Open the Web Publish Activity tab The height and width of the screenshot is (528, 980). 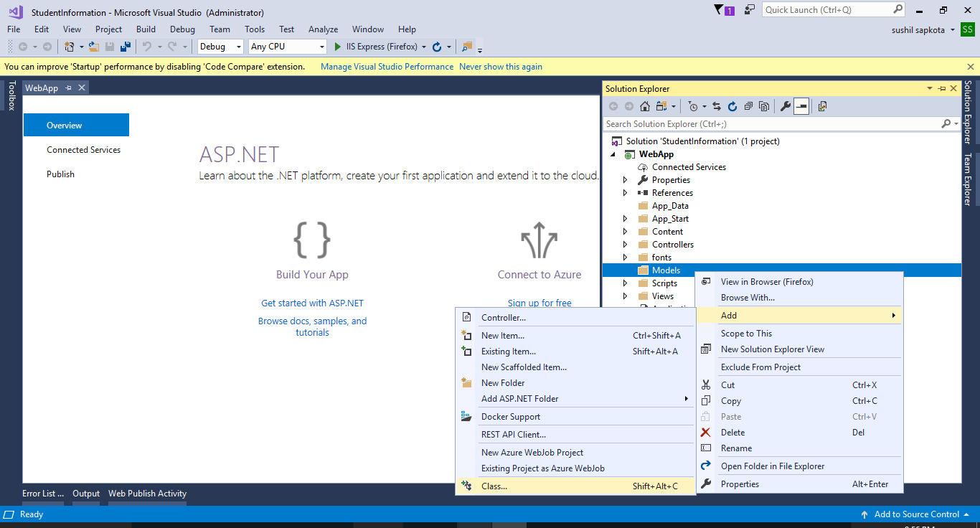click(x=147, y=494)
